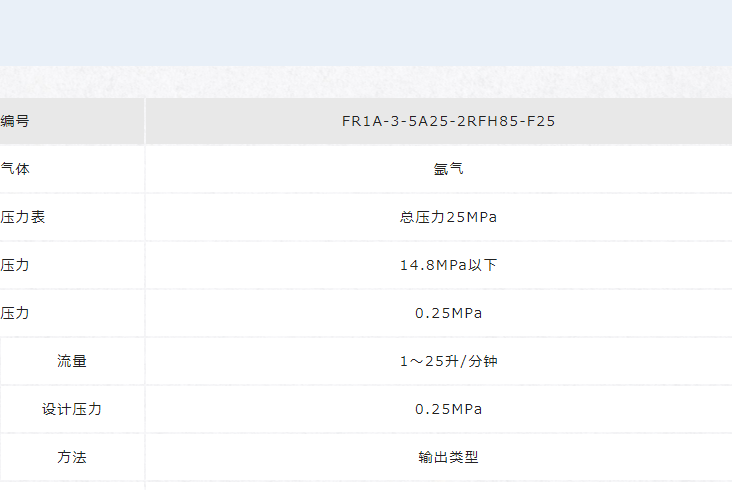Select the 0.25MPa value below 14.8MPa以下

click(x=448, y=313)
